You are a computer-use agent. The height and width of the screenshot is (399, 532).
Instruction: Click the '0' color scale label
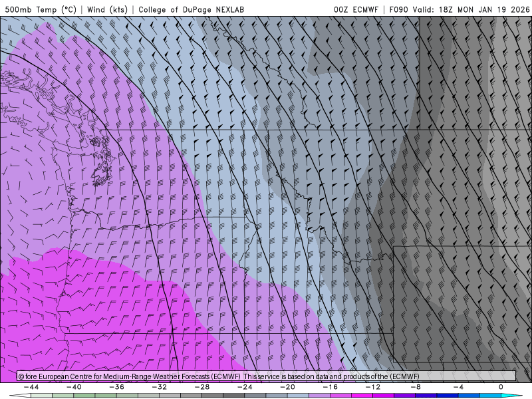(501, 387)
